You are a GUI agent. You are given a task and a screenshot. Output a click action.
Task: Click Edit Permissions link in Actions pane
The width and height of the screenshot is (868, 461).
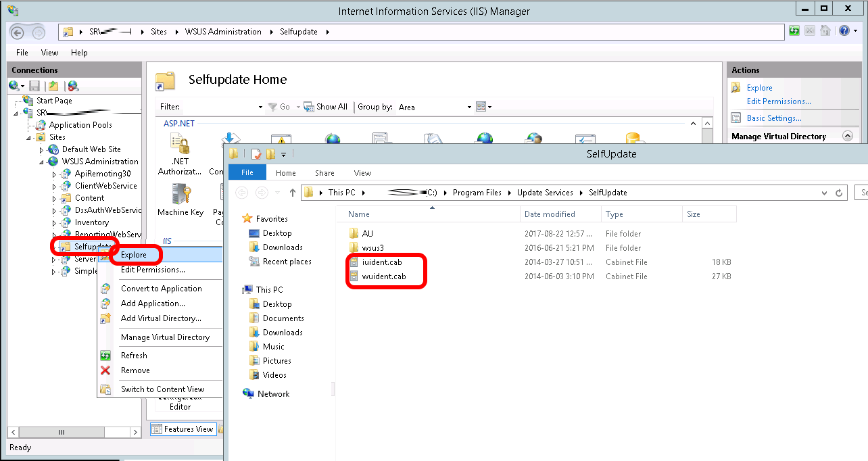pyautogui.click(x=778, y=101)
